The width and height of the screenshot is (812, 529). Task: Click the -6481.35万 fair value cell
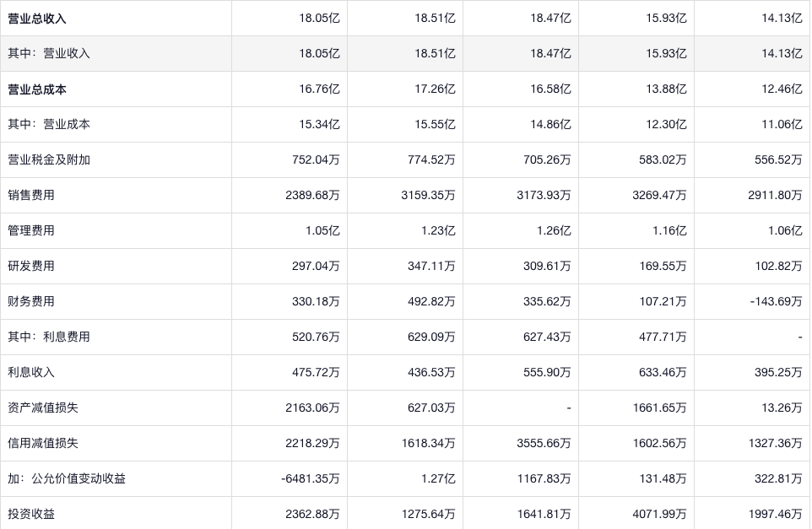click(x=310, y=478)
